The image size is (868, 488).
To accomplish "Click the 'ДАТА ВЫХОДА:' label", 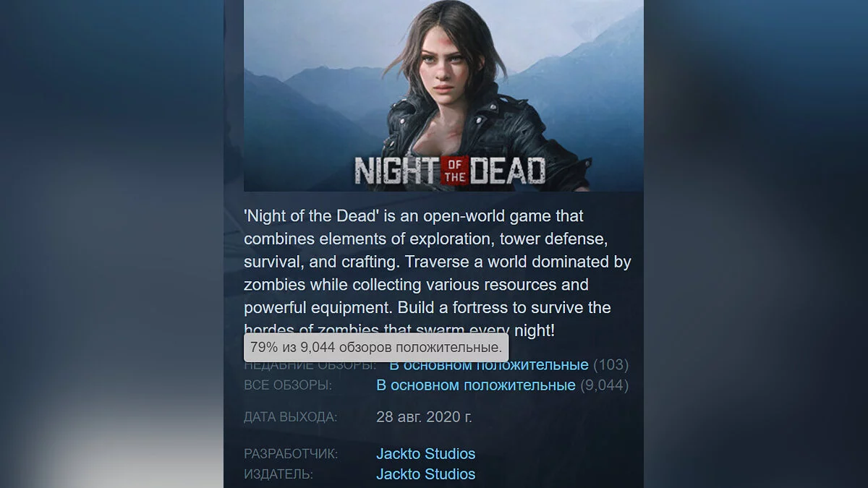I will pyautogui.click(x=290, y=418).
